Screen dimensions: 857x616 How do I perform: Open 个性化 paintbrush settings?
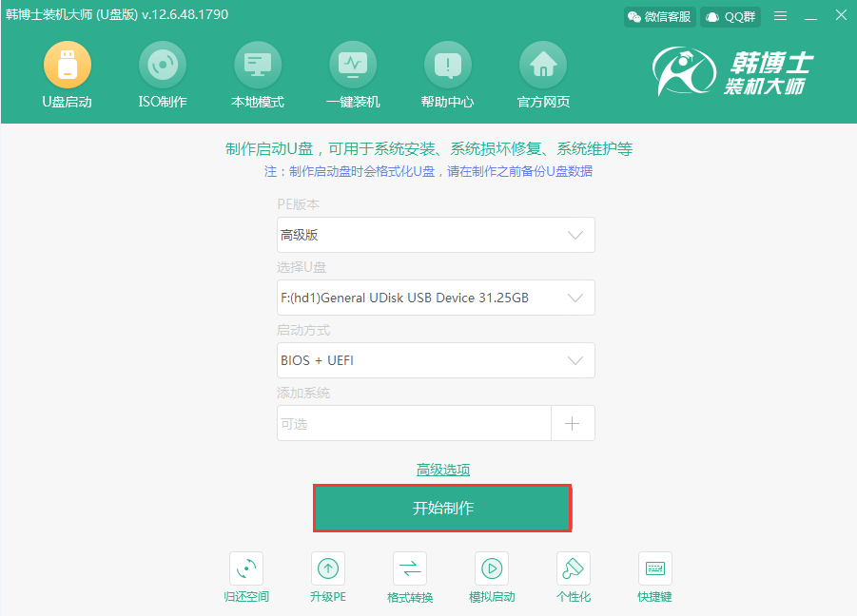pos(574,568)
